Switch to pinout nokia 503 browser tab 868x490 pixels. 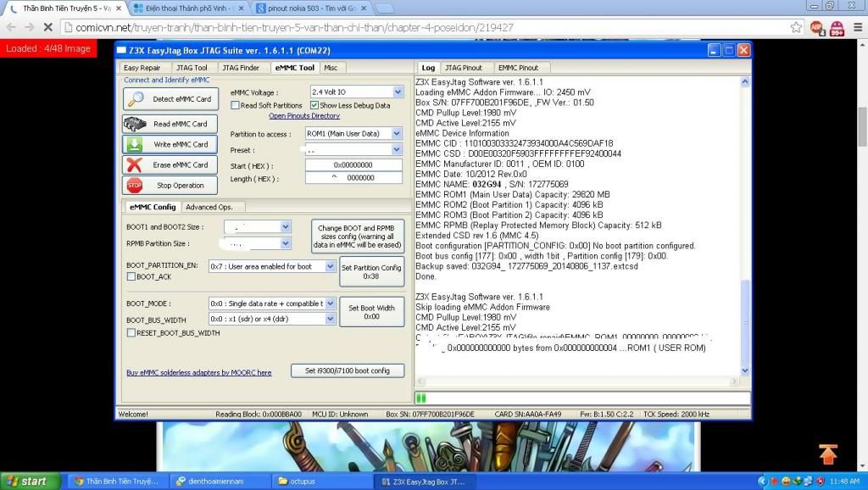tap(310, 8)
